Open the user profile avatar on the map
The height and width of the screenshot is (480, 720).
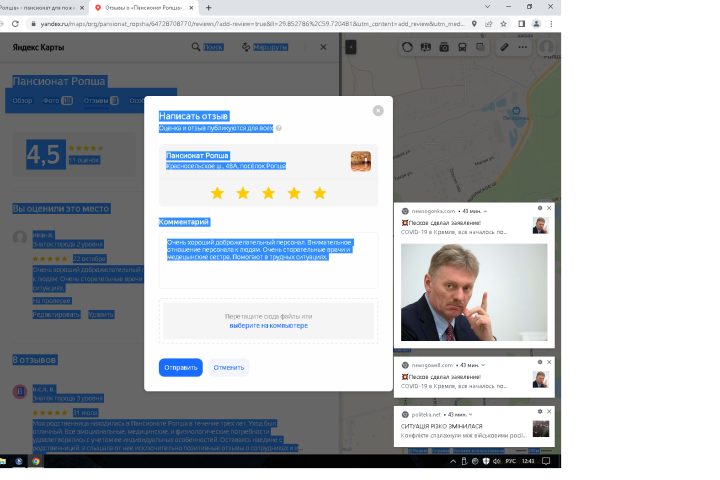click(x=546, y=47)
